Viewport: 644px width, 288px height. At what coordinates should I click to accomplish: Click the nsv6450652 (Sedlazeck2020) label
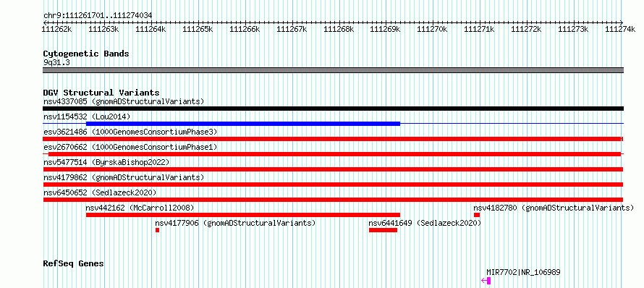(100, 192)
